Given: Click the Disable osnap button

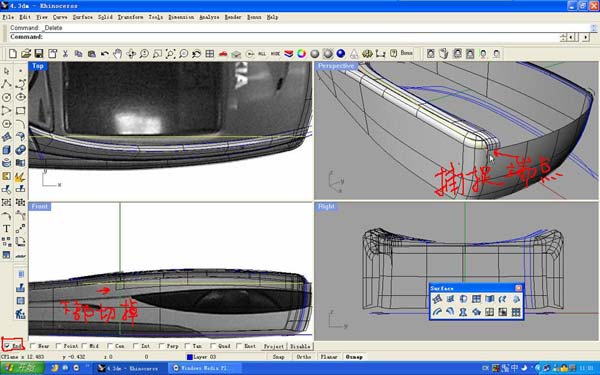Looking at the screenshot, I should [300, 346].
